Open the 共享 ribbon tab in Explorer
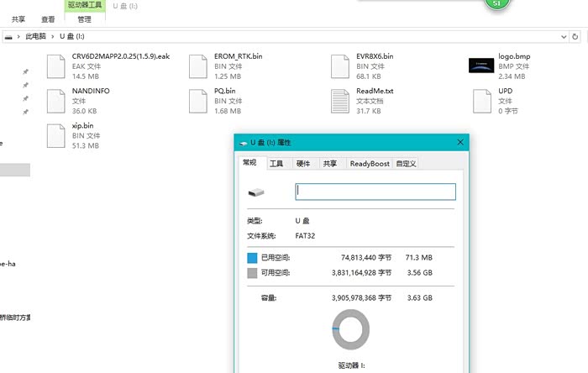588x373 pixels. [x=18, y=18]
